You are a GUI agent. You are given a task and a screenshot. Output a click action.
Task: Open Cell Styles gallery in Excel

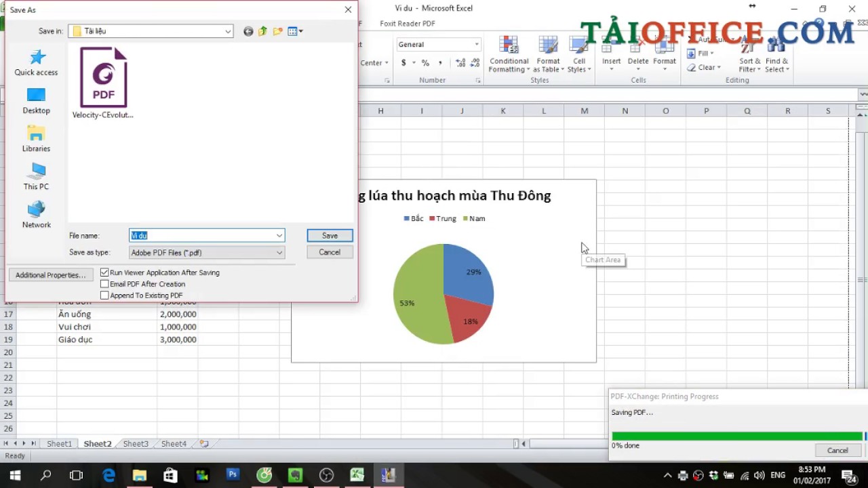579,55
